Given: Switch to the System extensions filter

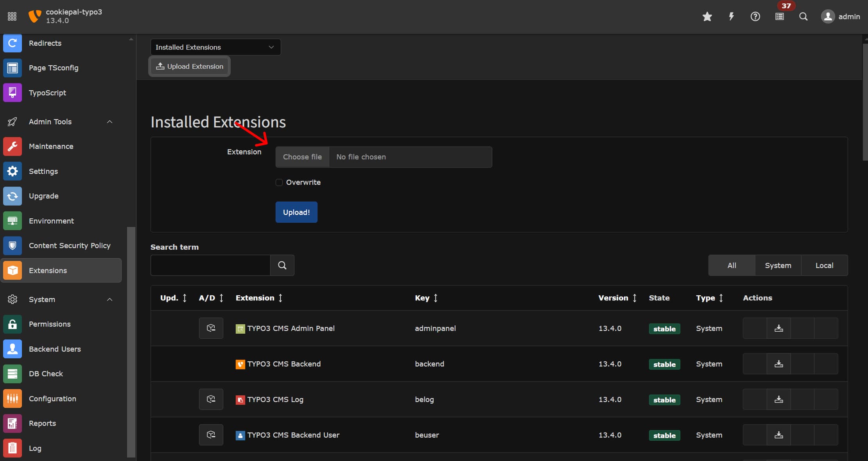Looking at the screenshot, I should tap(778, 265).
